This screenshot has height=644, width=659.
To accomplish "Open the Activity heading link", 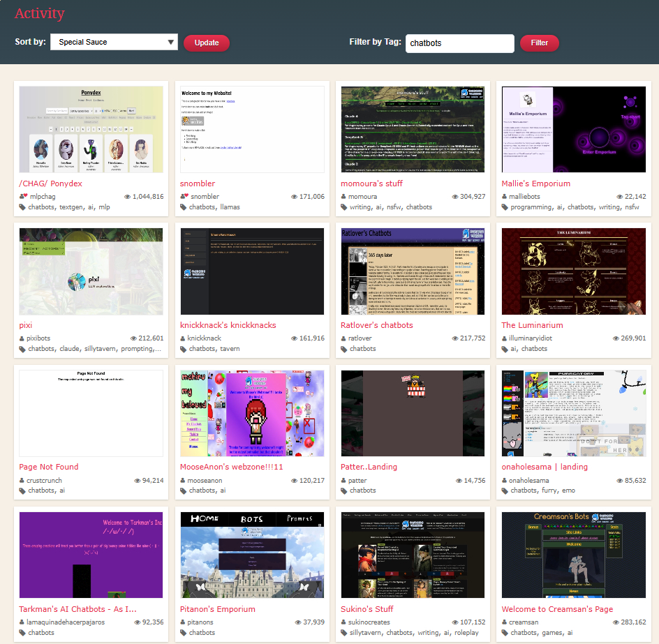I will point(40,13).
